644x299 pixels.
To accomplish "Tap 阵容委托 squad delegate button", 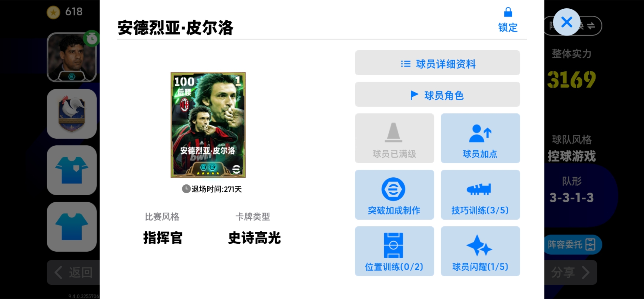I will point(573,245).
